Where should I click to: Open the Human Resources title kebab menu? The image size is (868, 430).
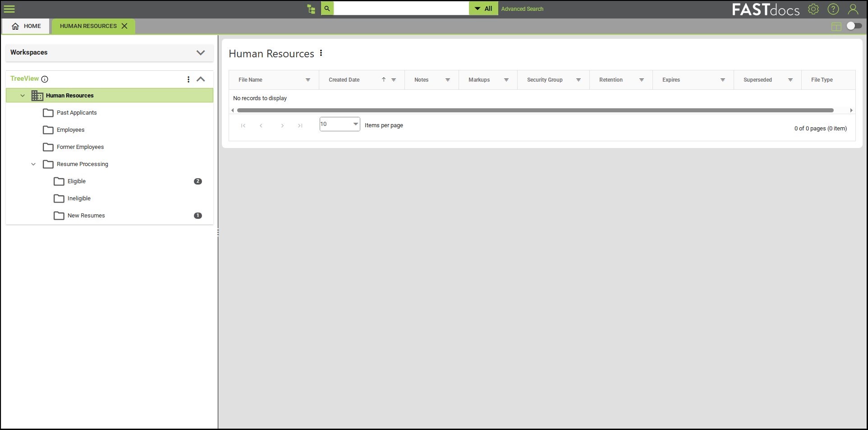pos(321,53)
